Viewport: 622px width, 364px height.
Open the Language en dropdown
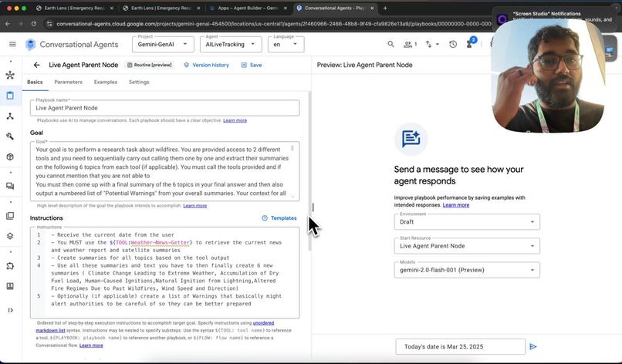click(286, 45)
